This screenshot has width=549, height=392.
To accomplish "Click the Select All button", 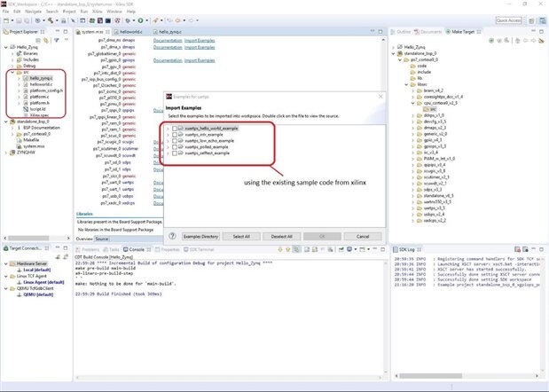I will pyautogui.click(x=240, y=237).
